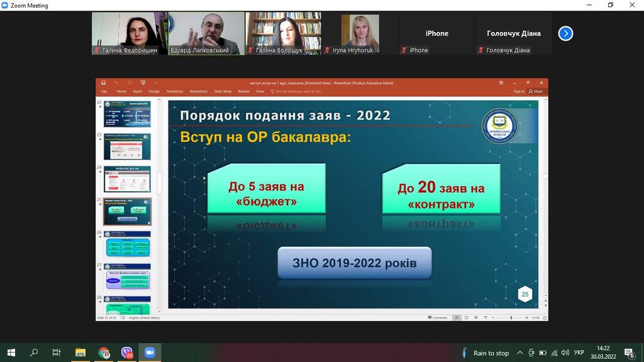
Task: Open File Explorer from the taskbar
Action: click(80, 353)
